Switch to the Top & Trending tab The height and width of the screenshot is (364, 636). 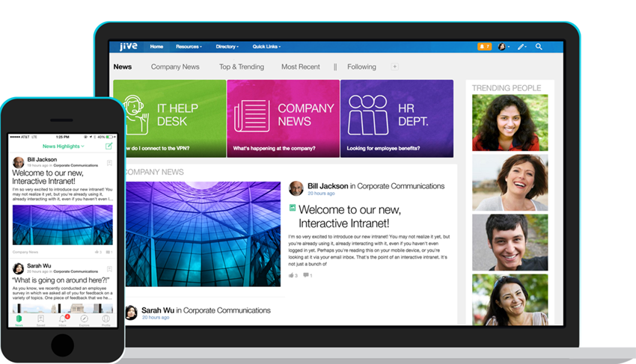point(241,67)
